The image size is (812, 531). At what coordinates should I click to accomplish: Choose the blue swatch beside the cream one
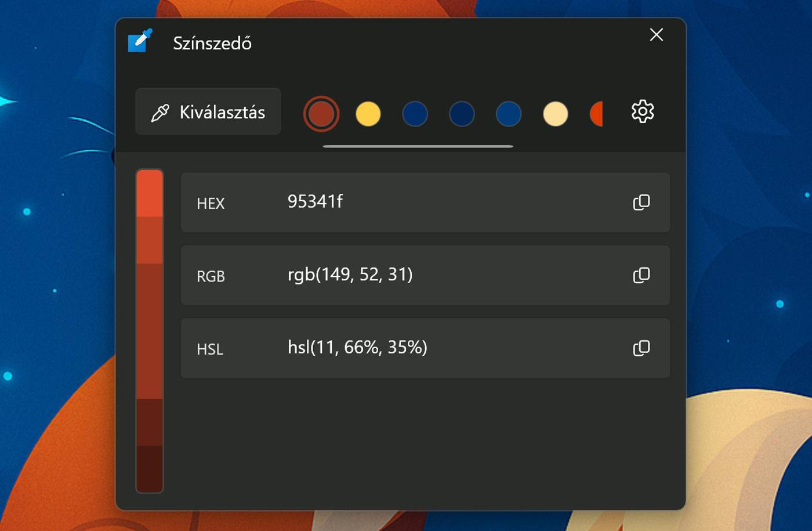pos(509,114)
